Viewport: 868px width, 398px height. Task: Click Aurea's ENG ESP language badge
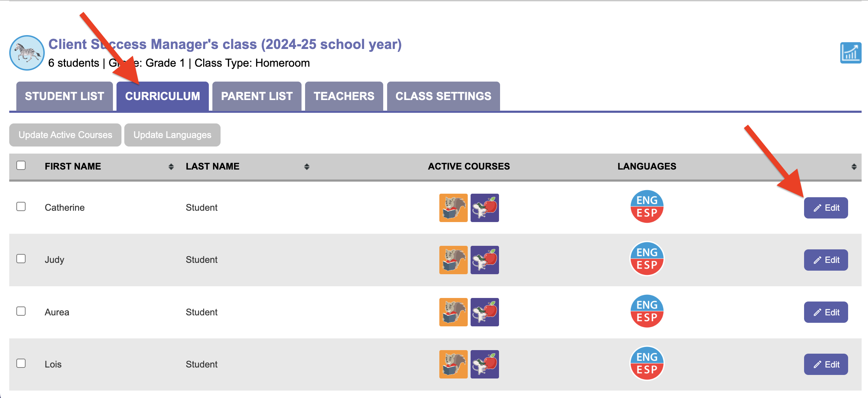click(647, 311)
